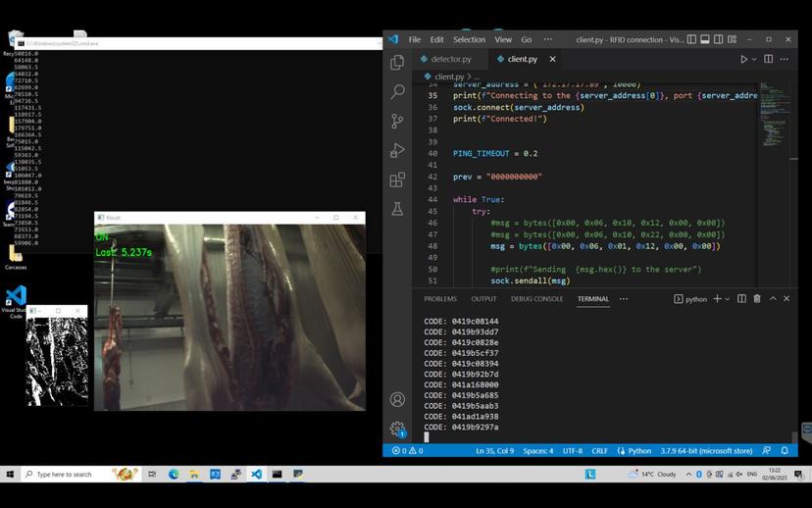Open the command prompt taskbar icon
This screenshot has width=812, height=508.
click(x=278, y=474)
